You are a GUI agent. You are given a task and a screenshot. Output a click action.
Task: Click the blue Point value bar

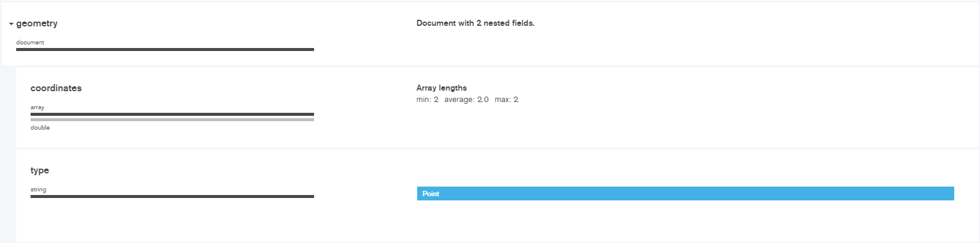[x=685, y=194]
